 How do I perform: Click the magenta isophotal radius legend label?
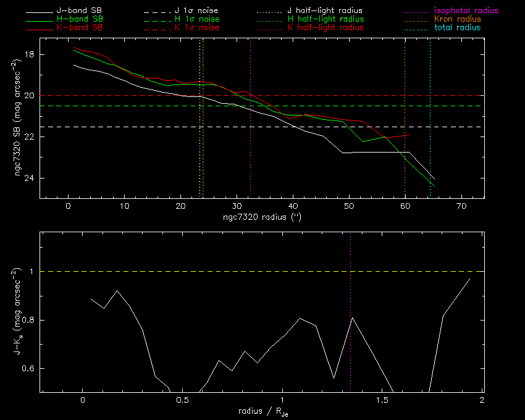466,11
